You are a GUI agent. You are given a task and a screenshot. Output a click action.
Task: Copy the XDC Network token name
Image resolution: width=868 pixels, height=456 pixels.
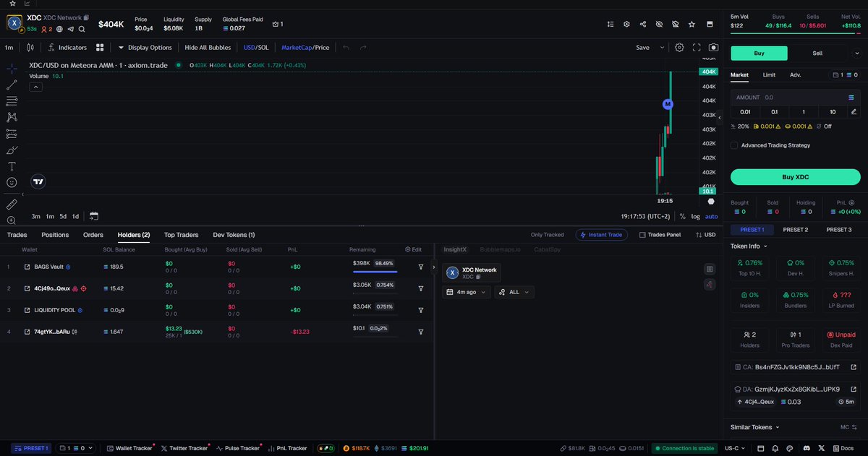coord(86,17)
